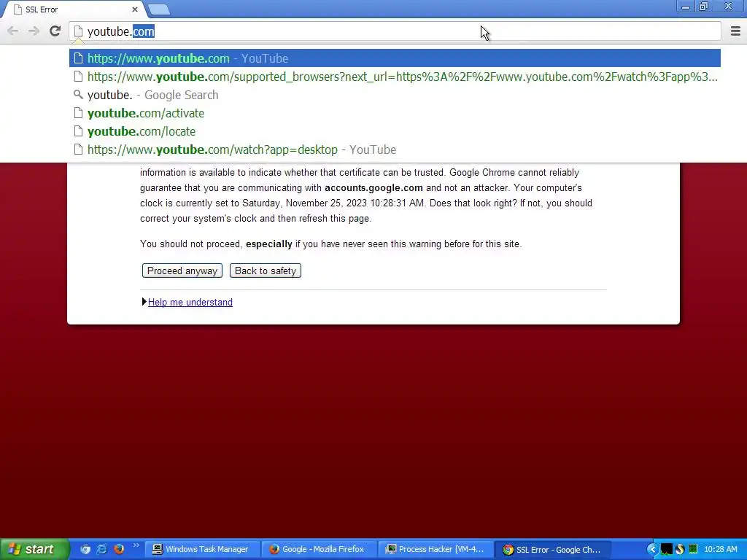This screenshot has width=747, height=560.
Task: Launch Chrome from the quick launch icon
Action: click(85, 549)
